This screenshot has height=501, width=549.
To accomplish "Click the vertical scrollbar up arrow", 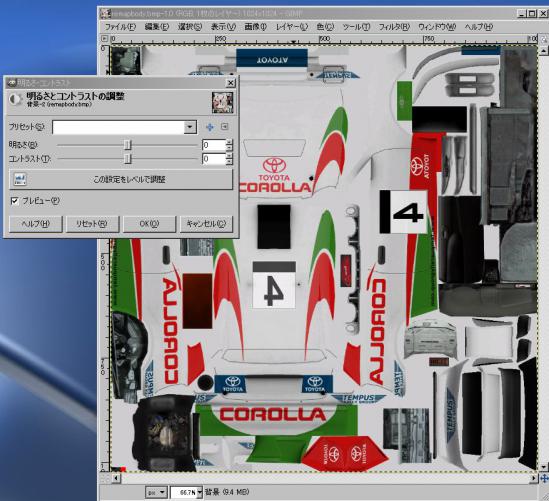I will click(x=543, y=51).
